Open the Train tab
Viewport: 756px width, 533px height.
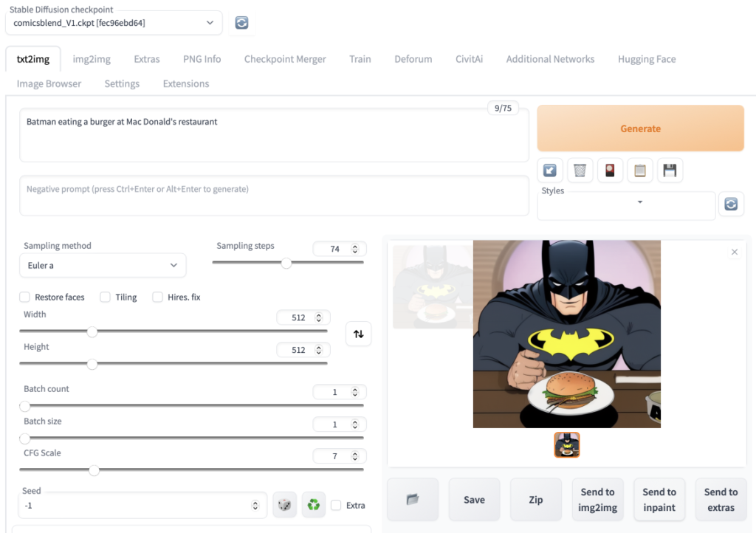pyautogui.click(x=360, y=59)
